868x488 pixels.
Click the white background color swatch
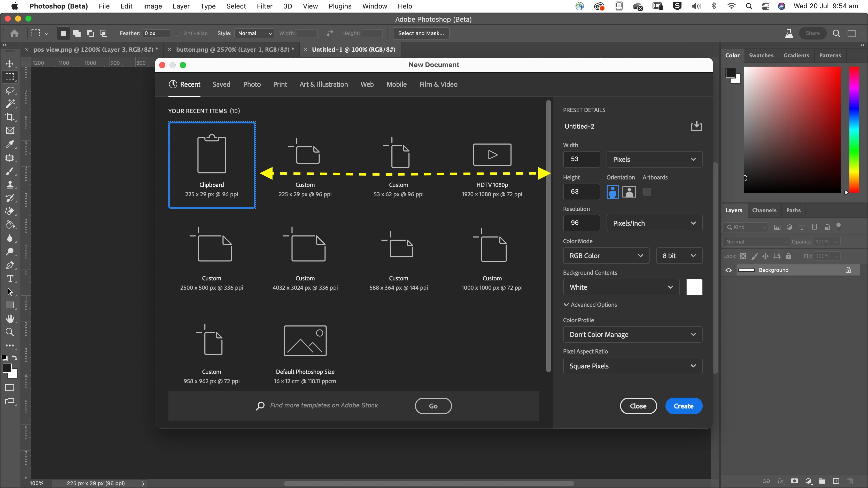[x=694, y=287]
